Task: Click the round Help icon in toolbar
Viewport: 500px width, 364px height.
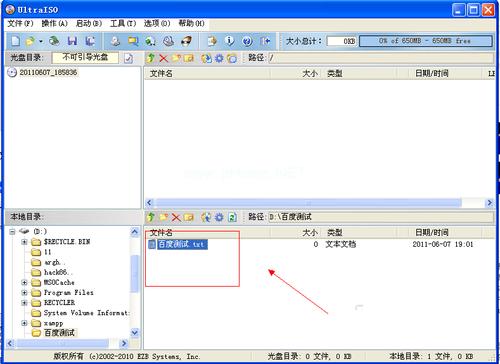Action: point(247,41)
